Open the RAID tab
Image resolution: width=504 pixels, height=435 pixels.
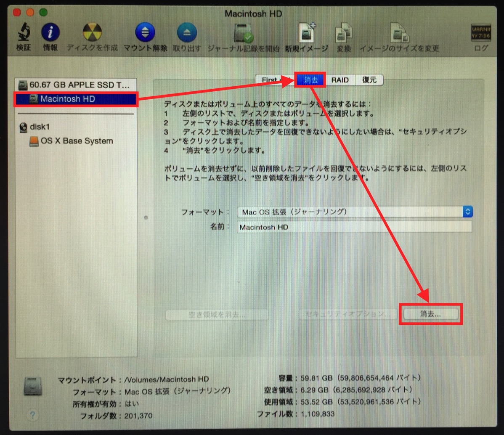point(340,80)
